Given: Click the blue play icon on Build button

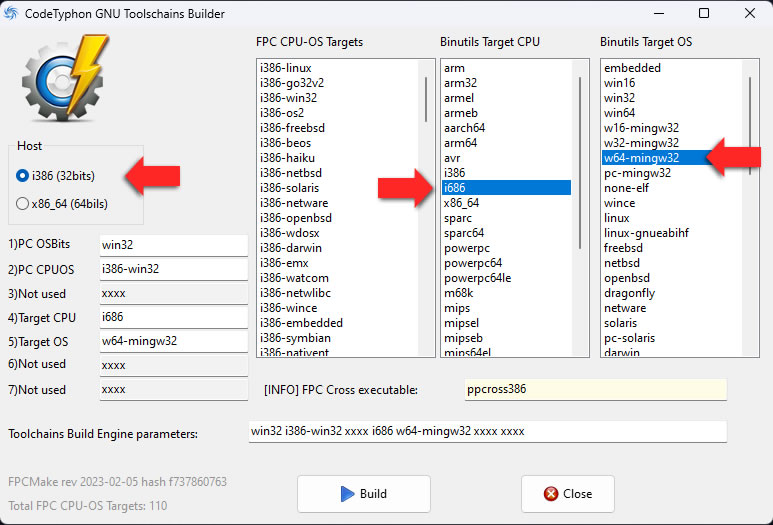Looking at the screenshot, I should pos(348,493).
